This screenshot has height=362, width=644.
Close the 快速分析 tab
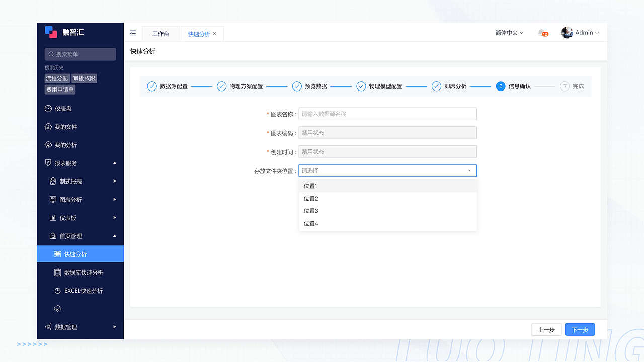[x=215, y=34]
